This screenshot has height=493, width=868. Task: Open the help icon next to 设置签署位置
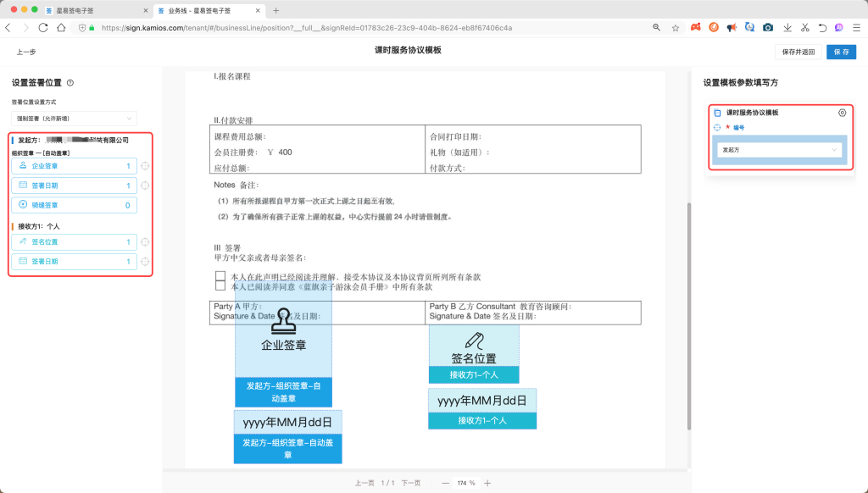pos(70,83)
